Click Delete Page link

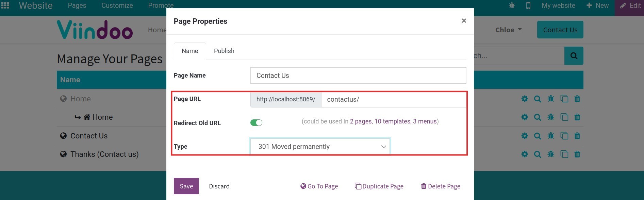(441, 186)
